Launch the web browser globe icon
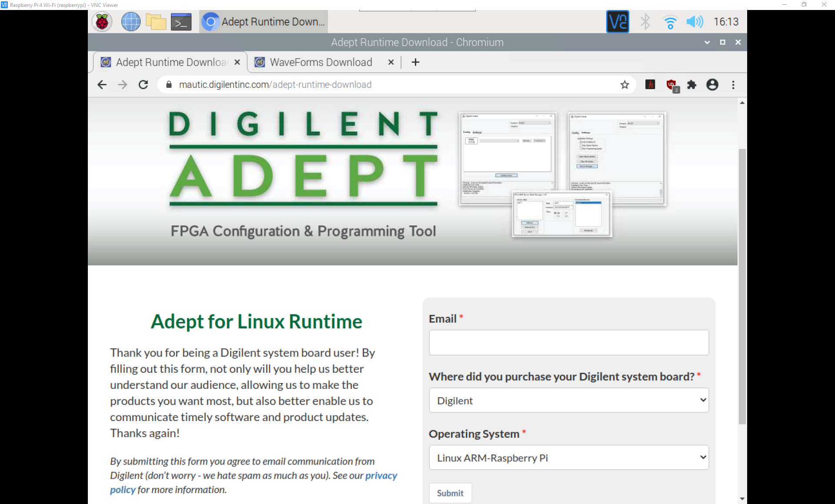835x504 pixels. tap(130, 22)
